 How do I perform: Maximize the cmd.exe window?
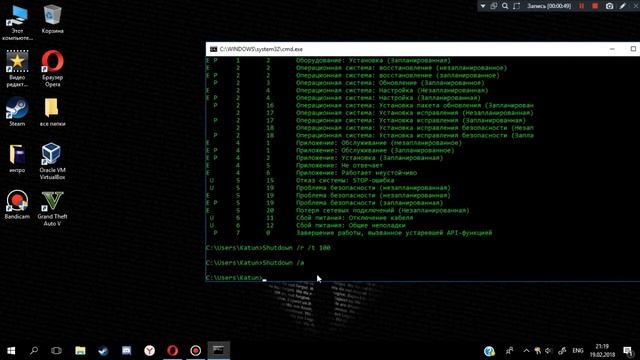[x=633, y=49]
